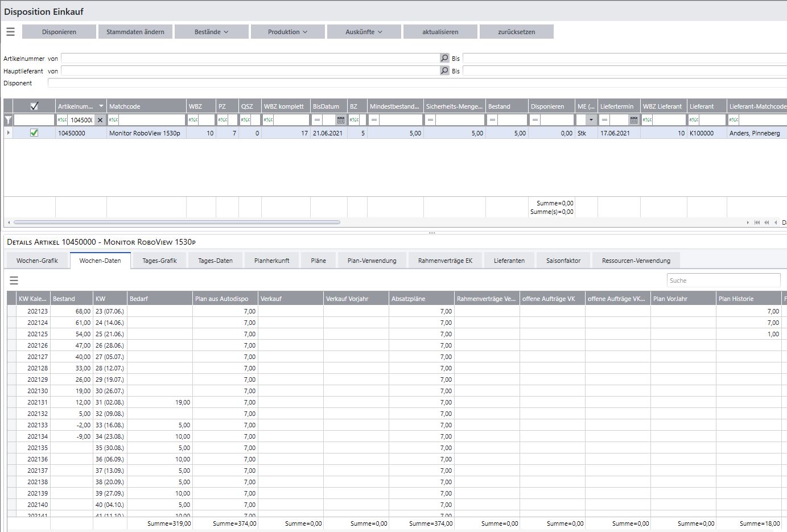Expand the row for Monitor RoboView 1530p
Screen dimensions: 787x532
pyautogui.click(x=8, y=133)
